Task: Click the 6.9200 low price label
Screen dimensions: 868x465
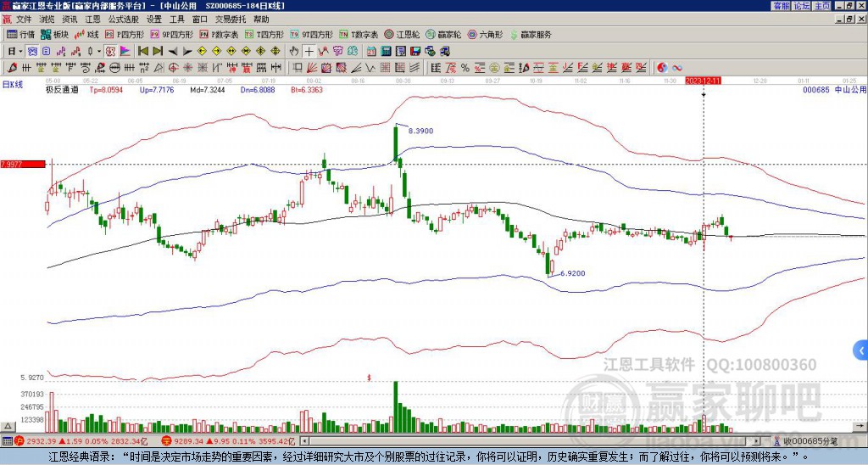Action: [x=572, y=273]
